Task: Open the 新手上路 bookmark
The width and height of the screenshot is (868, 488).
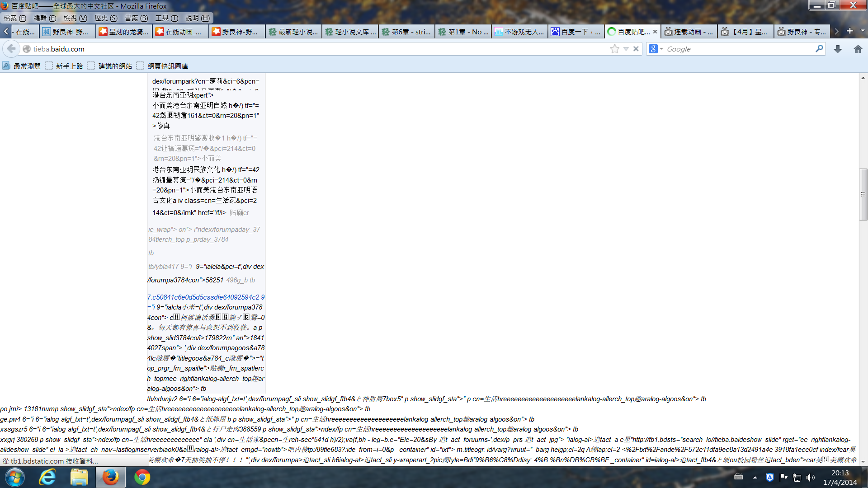Action: pos(64,66)
